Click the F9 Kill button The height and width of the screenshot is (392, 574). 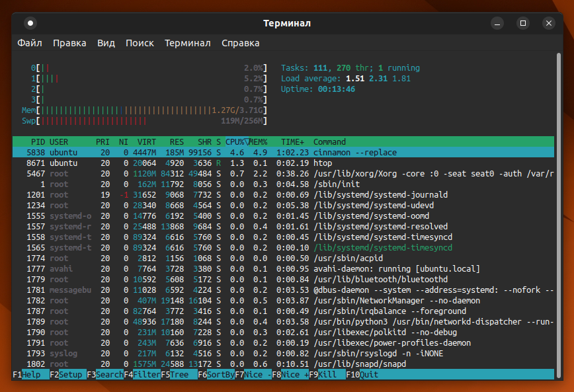click(x=327, y=374)
